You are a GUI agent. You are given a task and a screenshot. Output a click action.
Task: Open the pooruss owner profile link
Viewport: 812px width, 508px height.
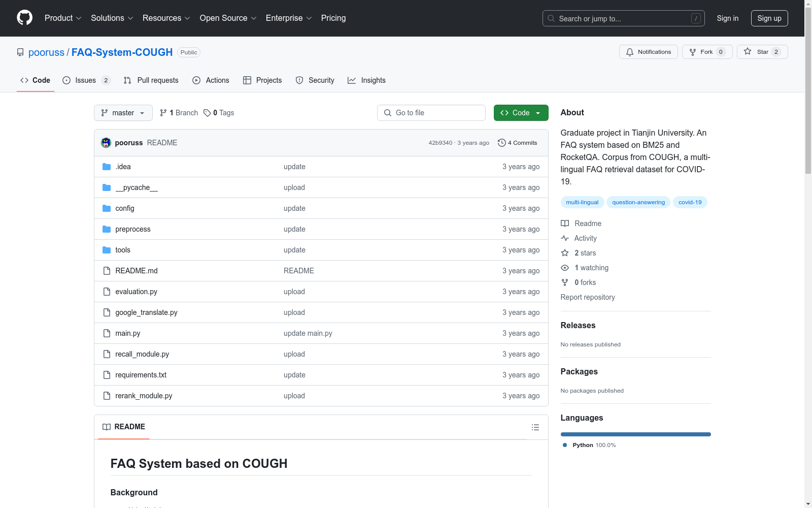[46, 52]
